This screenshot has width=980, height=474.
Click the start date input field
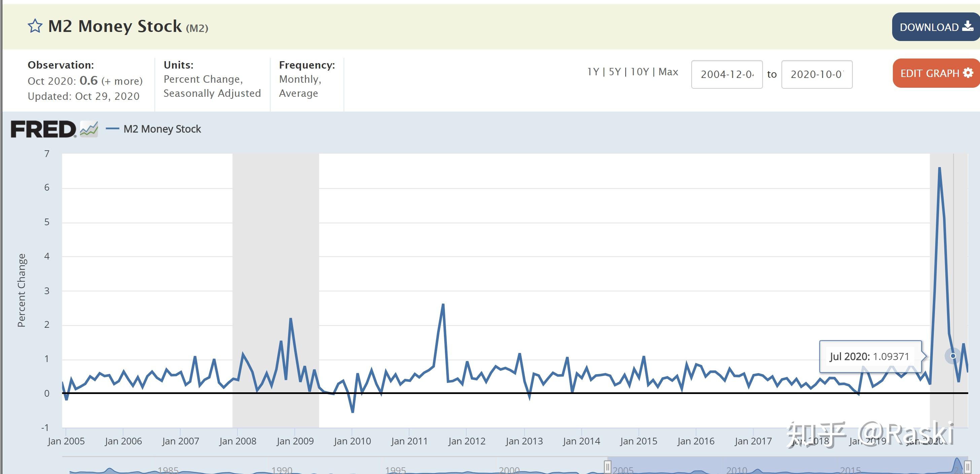click(x=727, y=73)
